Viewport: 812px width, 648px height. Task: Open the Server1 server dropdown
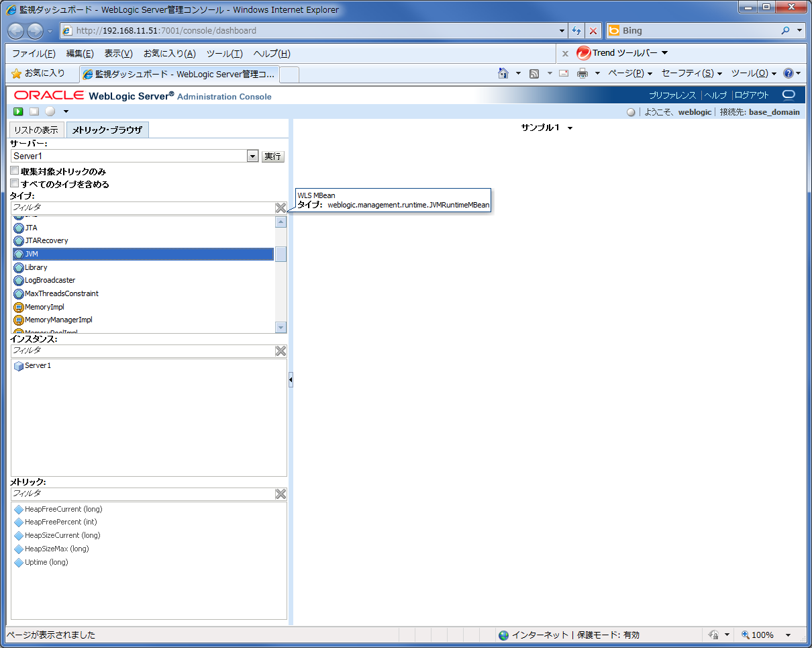click(x=252, y=156)
